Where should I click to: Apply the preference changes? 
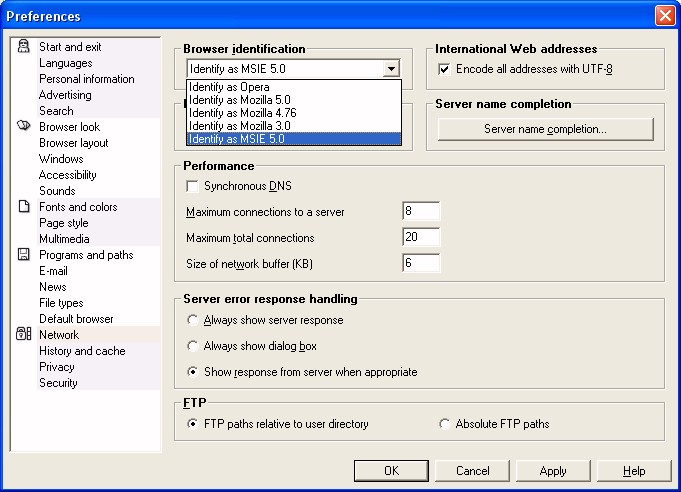click(x=553, y=471)
